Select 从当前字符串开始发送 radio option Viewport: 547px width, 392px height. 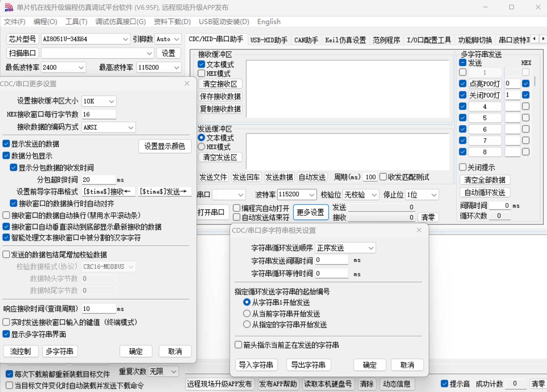click(246, 313)
